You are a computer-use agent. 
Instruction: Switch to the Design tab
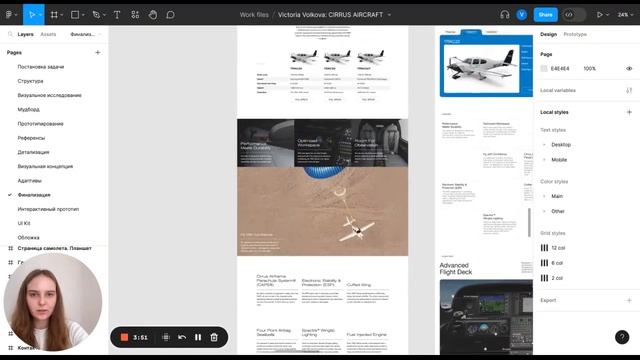tap(548, 34)
